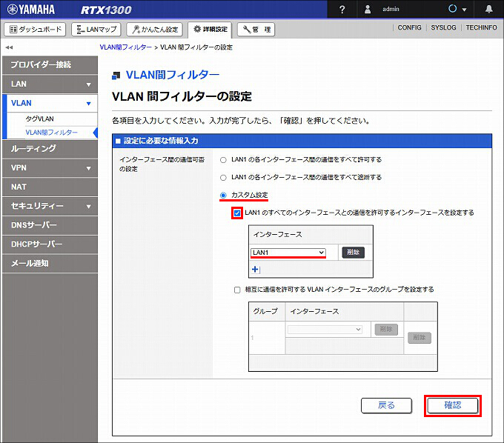This screenshot has height=443, width=504.
Task: Open the 管理 tab
Action: tap(256, 29)
